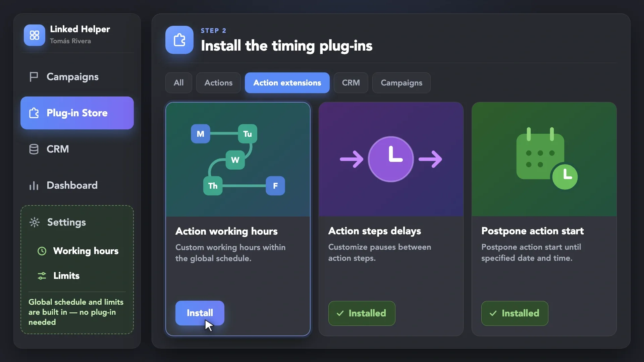Click Installed button under Action steps delays
This screenshot has width=644, height=362.
click(362, 313)
